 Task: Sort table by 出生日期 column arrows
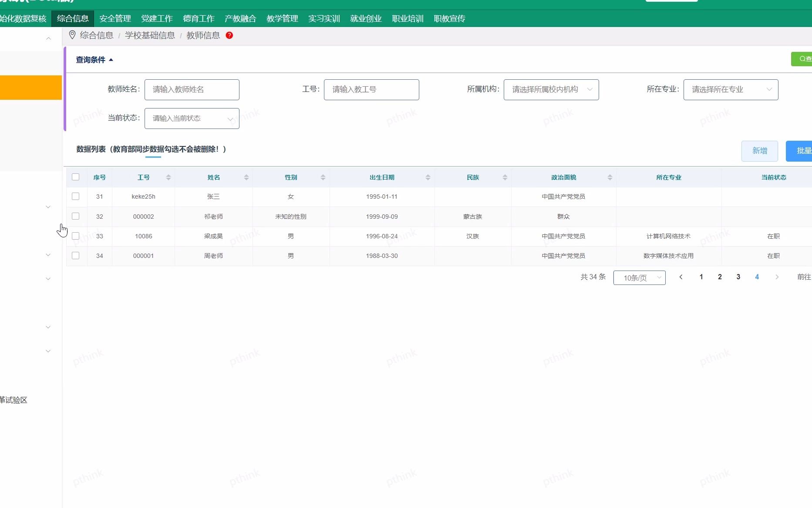pyautogui.click(x=428, y=177)
